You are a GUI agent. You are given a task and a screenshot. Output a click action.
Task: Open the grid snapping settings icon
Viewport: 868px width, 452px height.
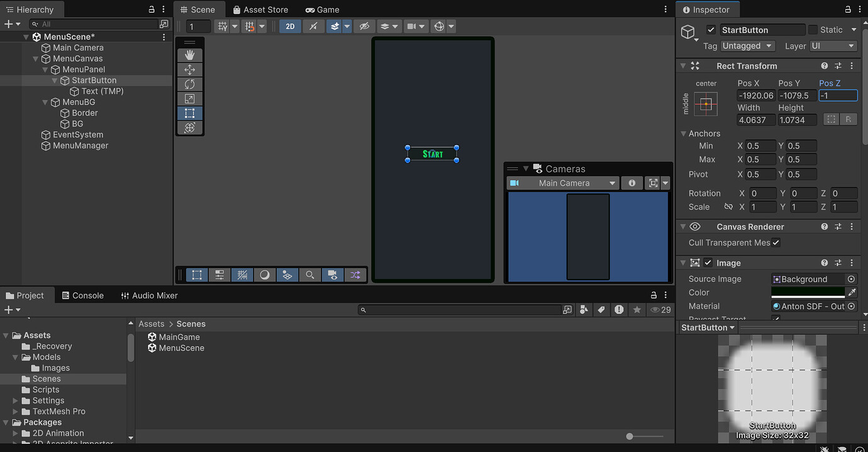point(262,26)
